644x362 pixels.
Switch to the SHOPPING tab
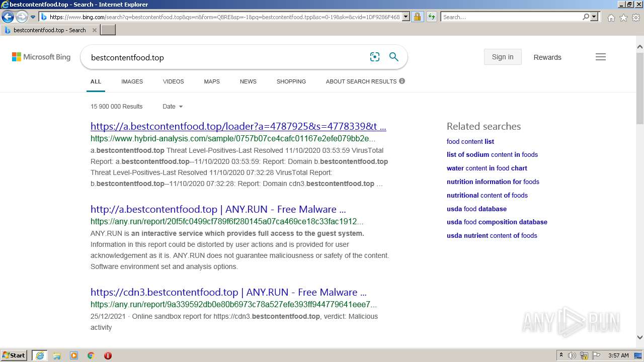(291, 81)
